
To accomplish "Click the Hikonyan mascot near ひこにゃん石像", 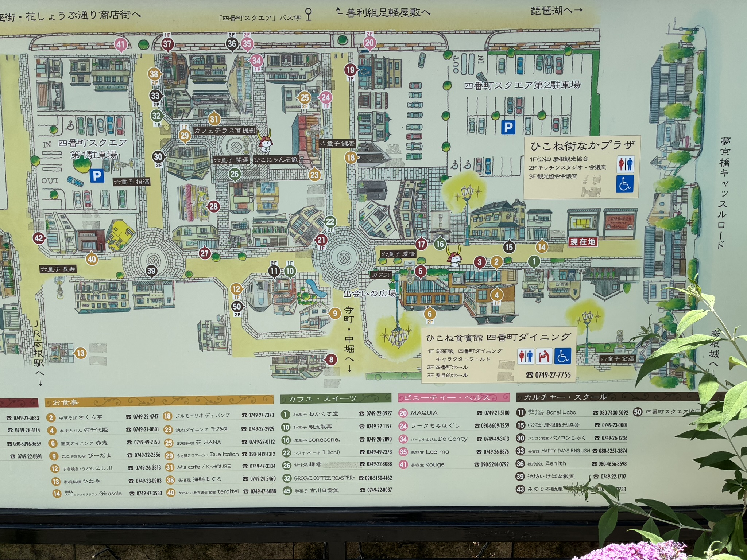I will click(265, 140).
